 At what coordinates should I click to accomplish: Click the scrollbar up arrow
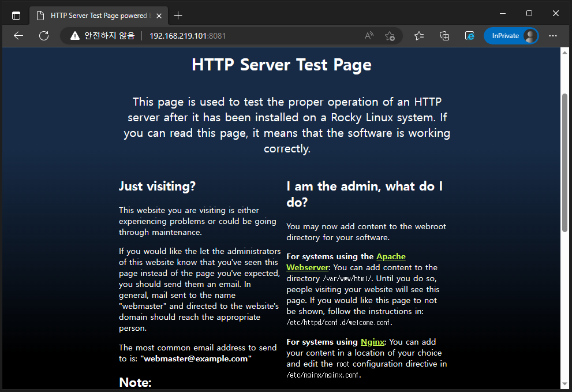pyautogui.click(x=564, y=52)
